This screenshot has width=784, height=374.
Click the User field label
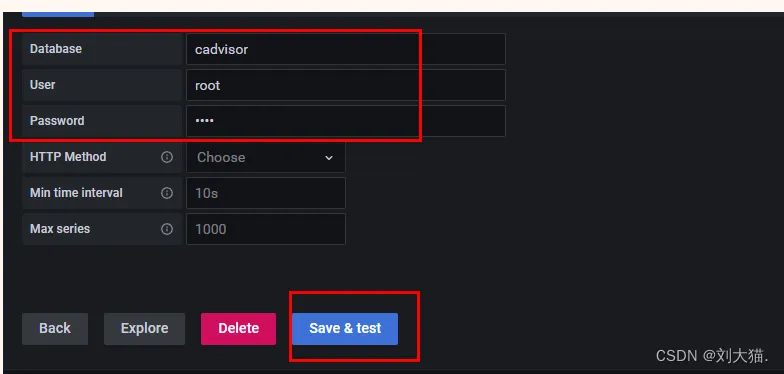click(x=42, y=85)
